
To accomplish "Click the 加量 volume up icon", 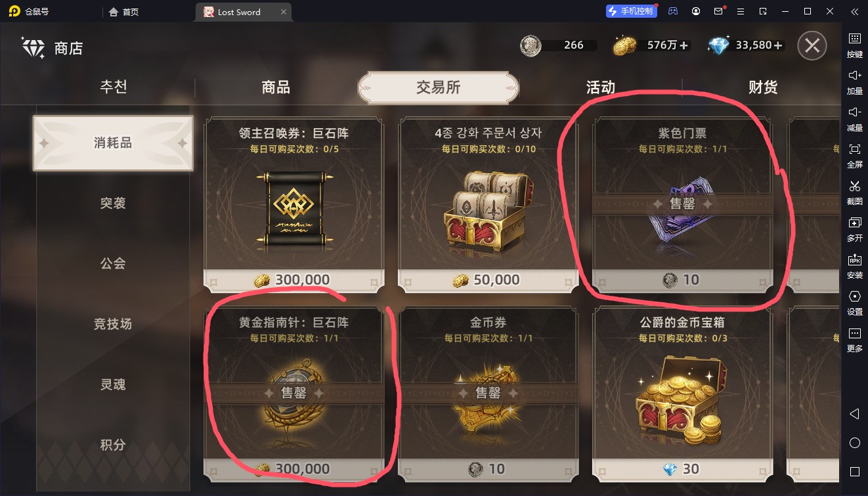I will (x=855, y=81).
